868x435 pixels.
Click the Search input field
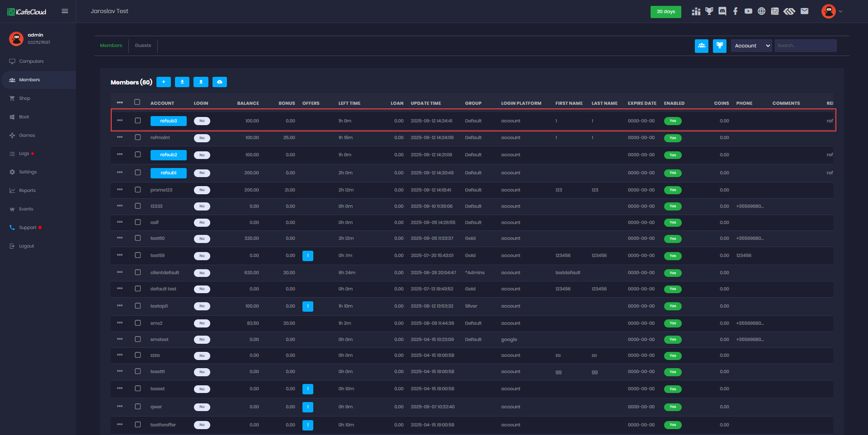tap(805, 46)
